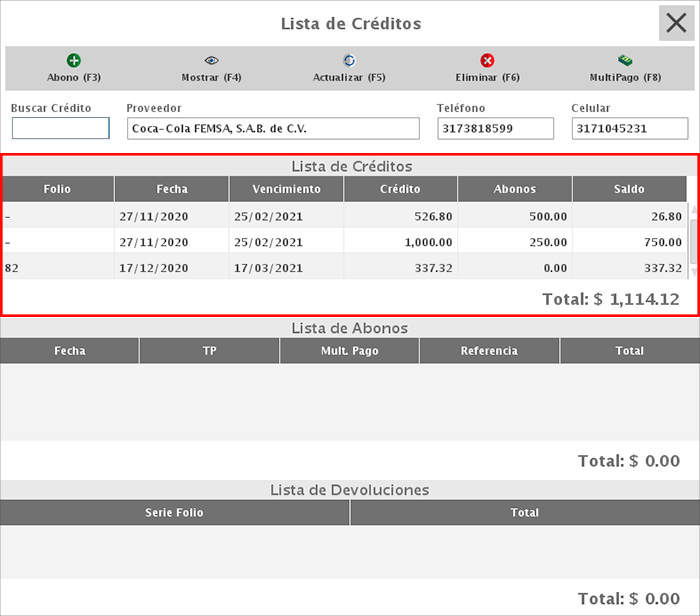Click the green Abono (F3) plus icon
The image size is (700, 616).
tap(74, 61)
